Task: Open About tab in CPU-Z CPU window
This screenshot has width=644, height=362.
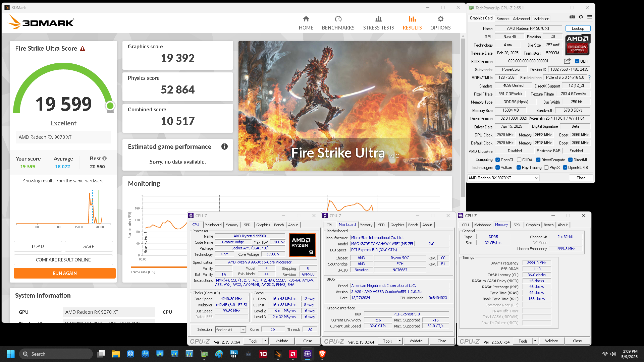Action: [x=293, y=225]
